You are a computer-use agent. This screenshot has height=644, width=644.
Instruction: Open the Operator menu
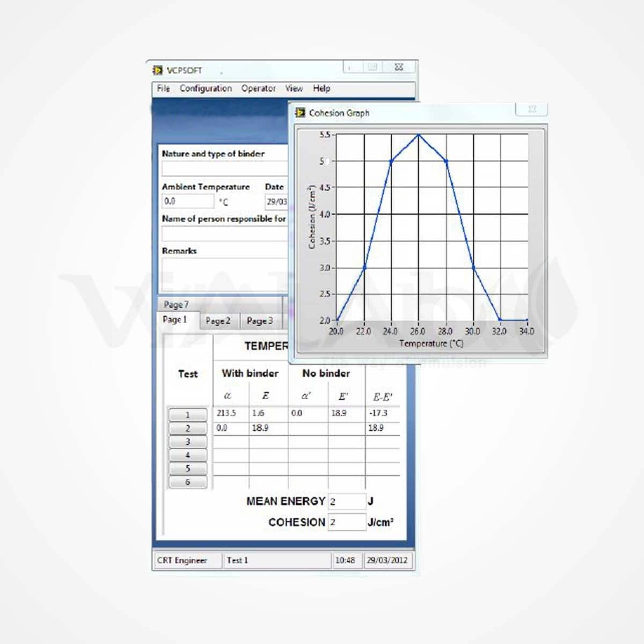pos(258,89)
